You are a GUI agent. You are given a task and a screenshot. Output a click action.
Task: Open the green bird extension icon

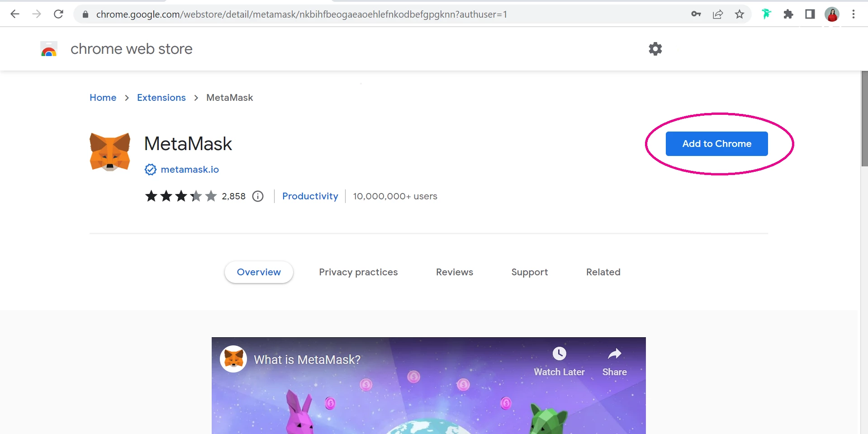[x=766, y=14]
